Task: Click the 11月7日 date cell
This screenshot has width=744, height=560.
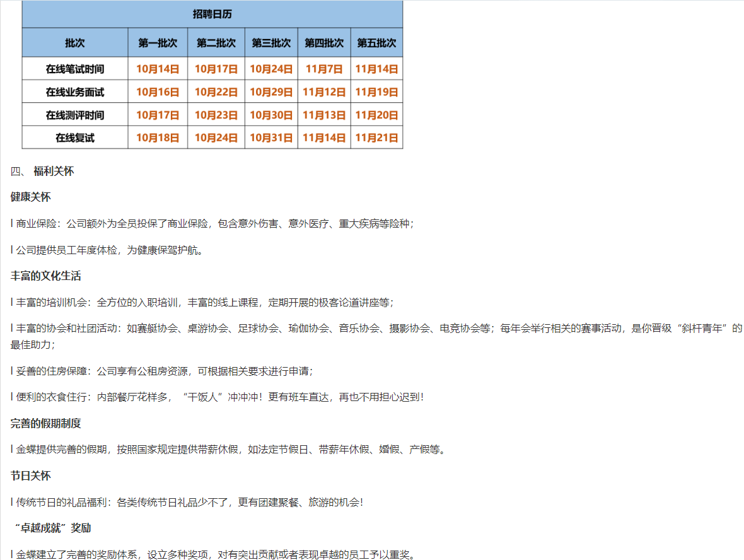Action: [324, 69]
